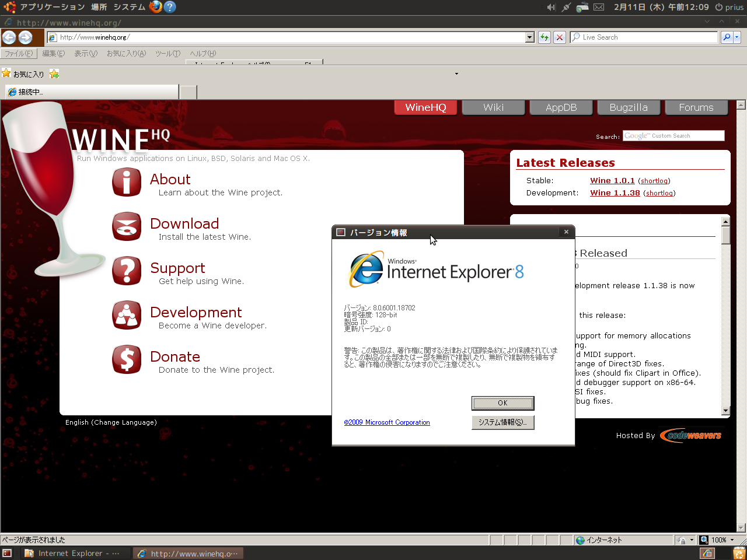
Task: Open the Forums navigation tab
Action: click(x=696, y=107)
